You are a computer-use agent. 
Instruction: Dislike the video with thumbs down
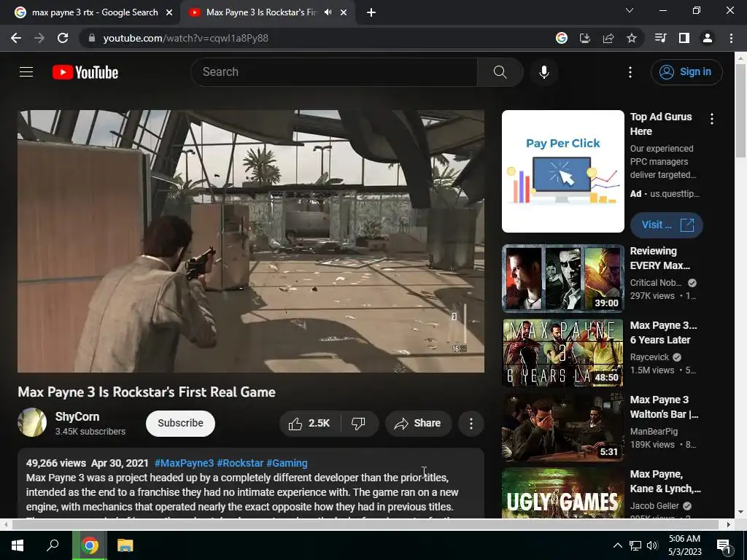(x=359, y=423)
